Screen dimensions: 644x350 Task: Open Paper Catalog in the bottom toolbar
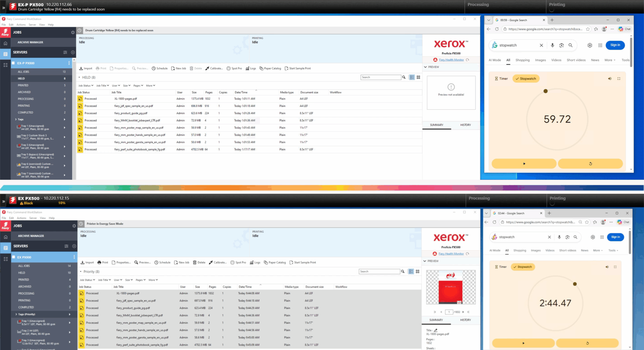[x=275, y=262]
